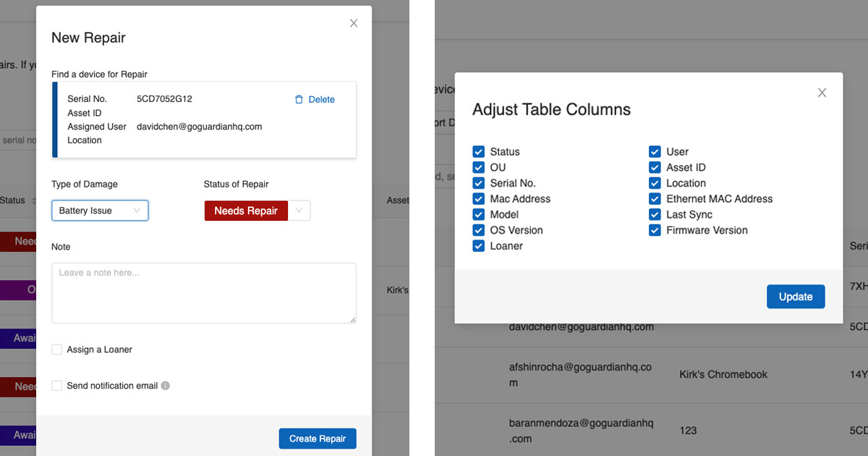This screenshot has height=456, width=868.
Task: Click the 123 asset table cell
Action: [x=688, y=431]
